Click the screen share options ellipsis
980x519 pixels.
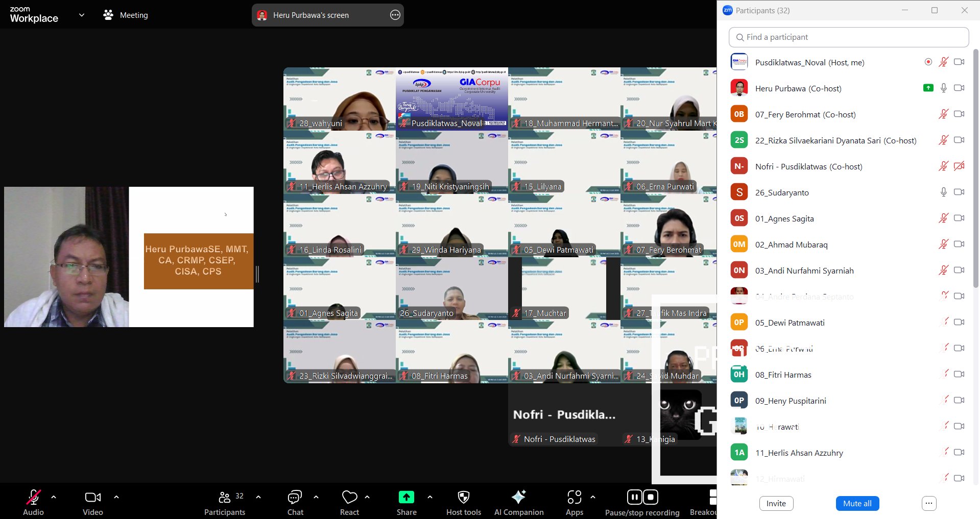pos(395,15)
